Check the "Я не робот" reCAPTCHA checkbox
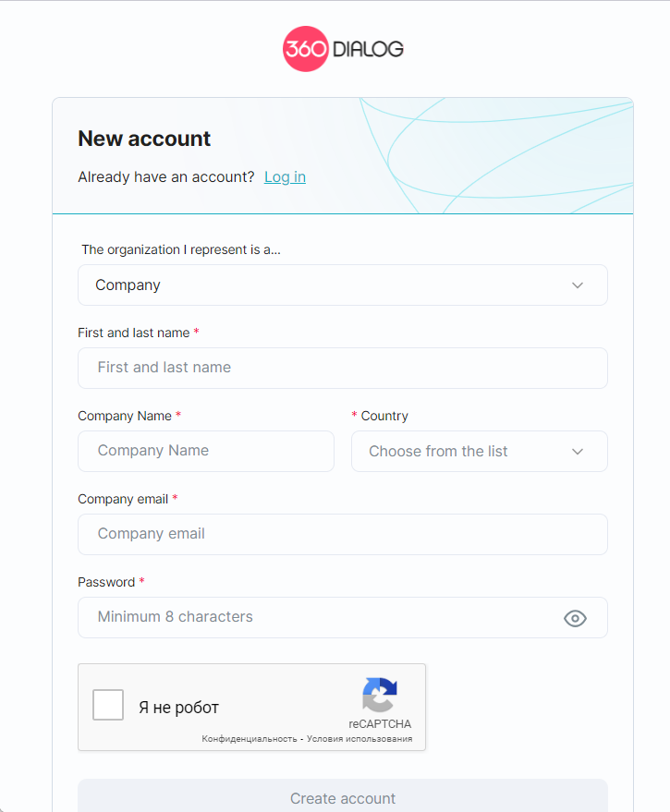Viewport: 670px width, 812px height. point(108,707)
